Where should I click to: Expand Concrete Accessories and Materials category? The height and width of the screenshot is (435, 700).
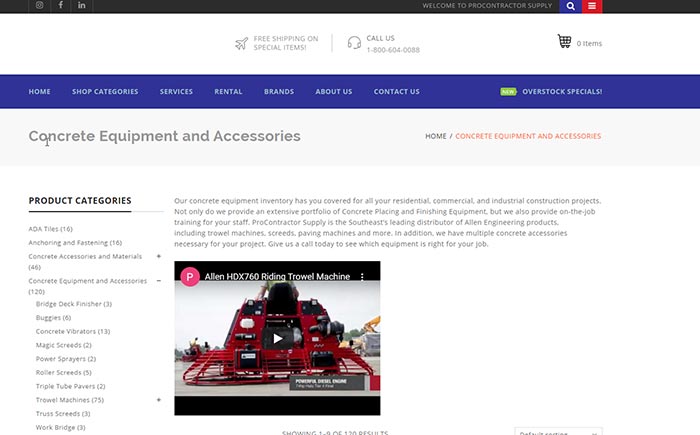click(x=158, y=256)
